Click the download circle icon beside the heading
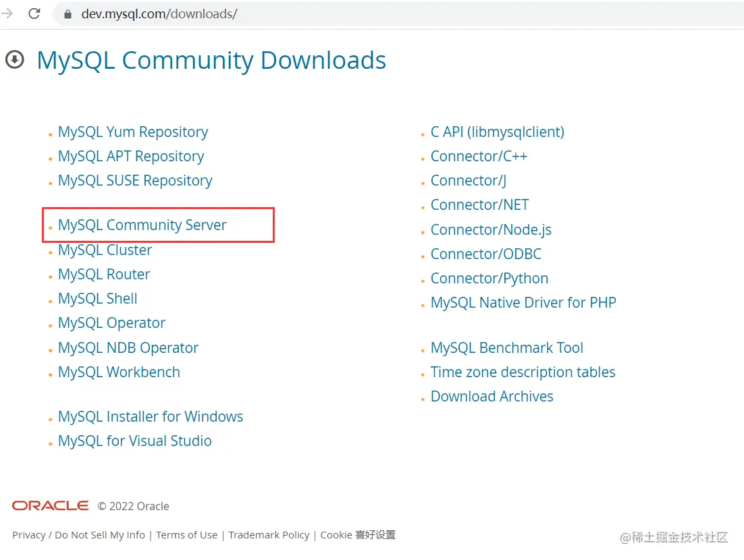The height and width of the screenshot is (560, 744). point(15,60)
